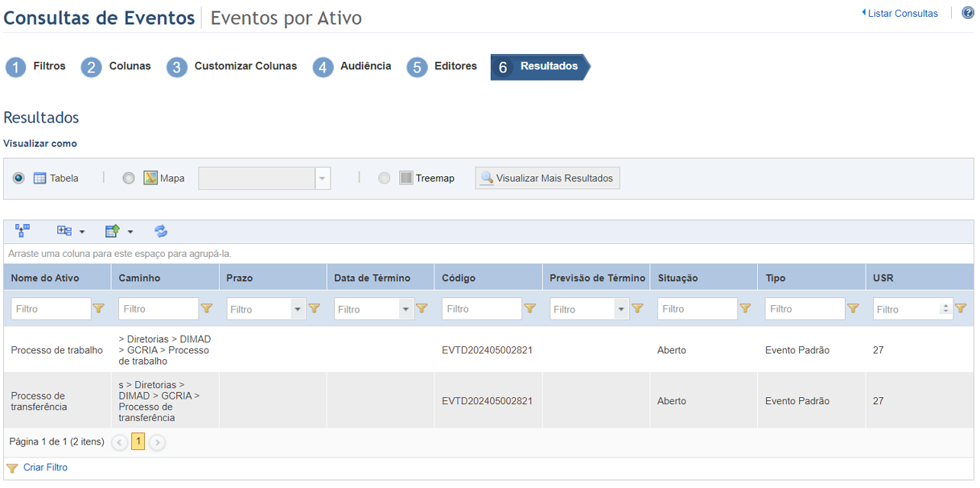
Task: Open the Mapa selection combo box
Action: pos(265,178)
